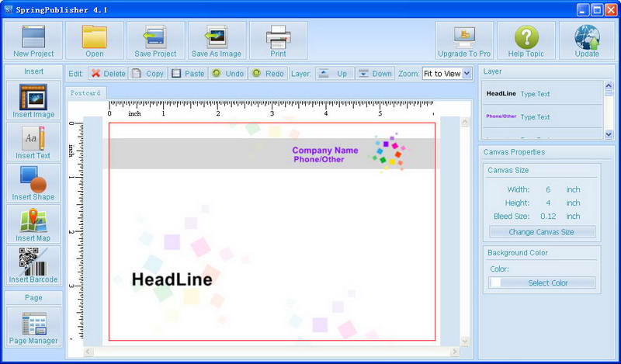The image size is (621, 364).
Task: Print the current postcard
Action: click(x=278, y=40)
